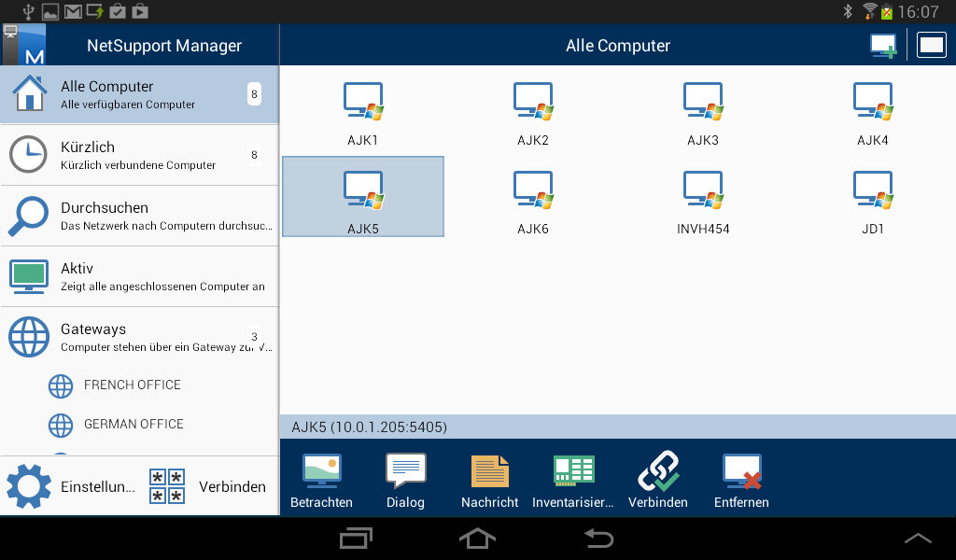Tap the sidebar Verbinden PIN connect button
Image resolution: width=956 pixels, height=560 pixels.
click(208, 486)
